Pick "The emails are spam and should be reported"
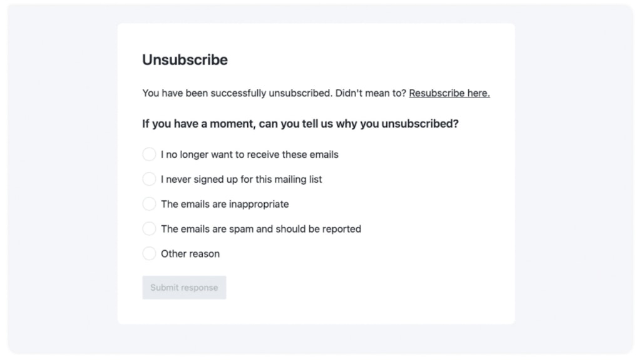641x364 pixels. click(149, 228)
